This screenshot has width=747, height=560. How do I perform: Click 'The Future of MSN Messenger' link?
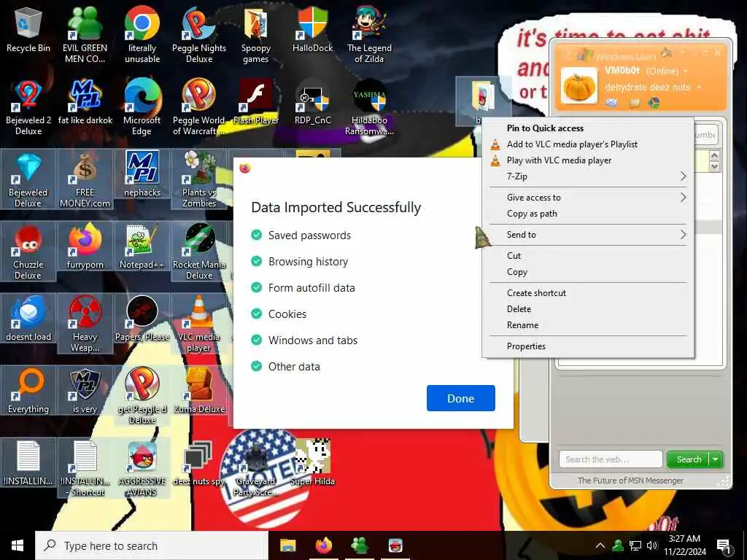[x=630, y=481]
